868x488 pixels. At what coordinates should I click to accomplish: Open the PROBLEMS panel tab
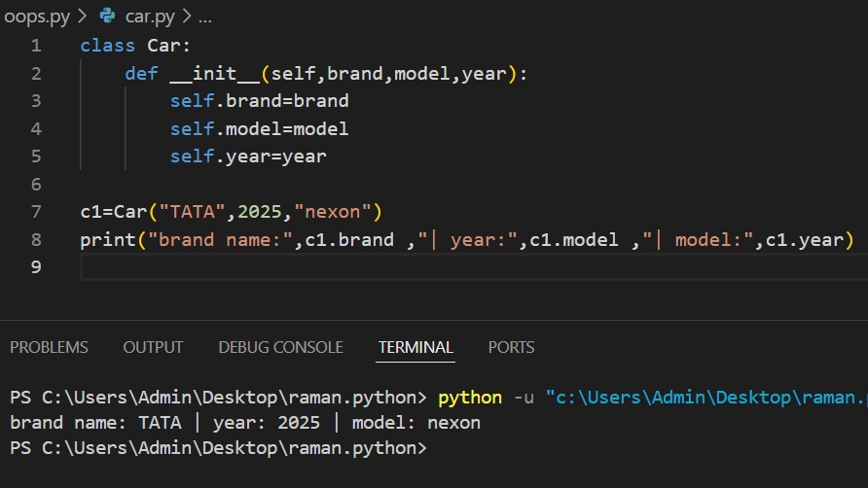[49, 347]
